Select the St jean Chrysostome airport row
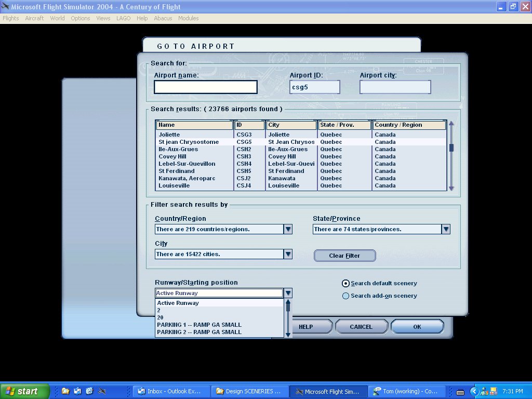This screenshot has width=532, height=399. pos(301,142)
